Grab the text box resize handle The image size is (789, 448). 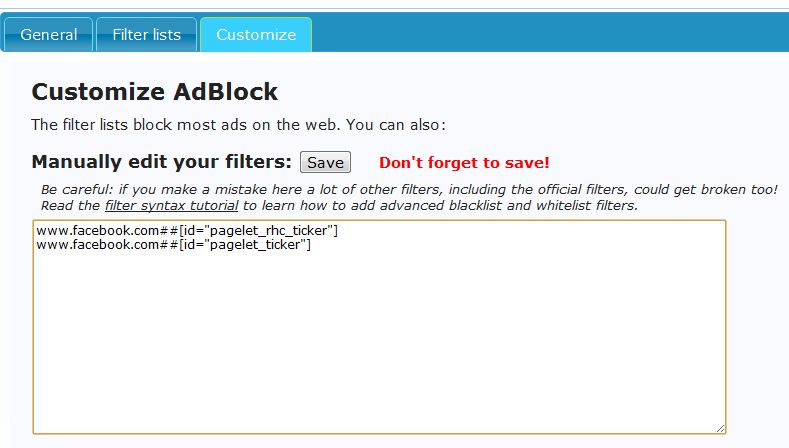pyautogui.click(x=720, y=427)
